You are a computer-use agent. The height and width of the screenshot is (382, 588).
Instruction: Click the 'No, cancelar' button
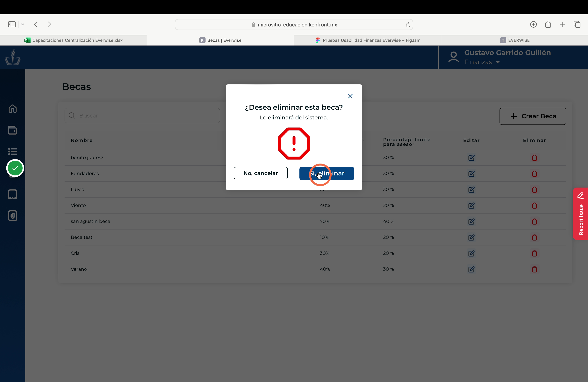(261, 173)
